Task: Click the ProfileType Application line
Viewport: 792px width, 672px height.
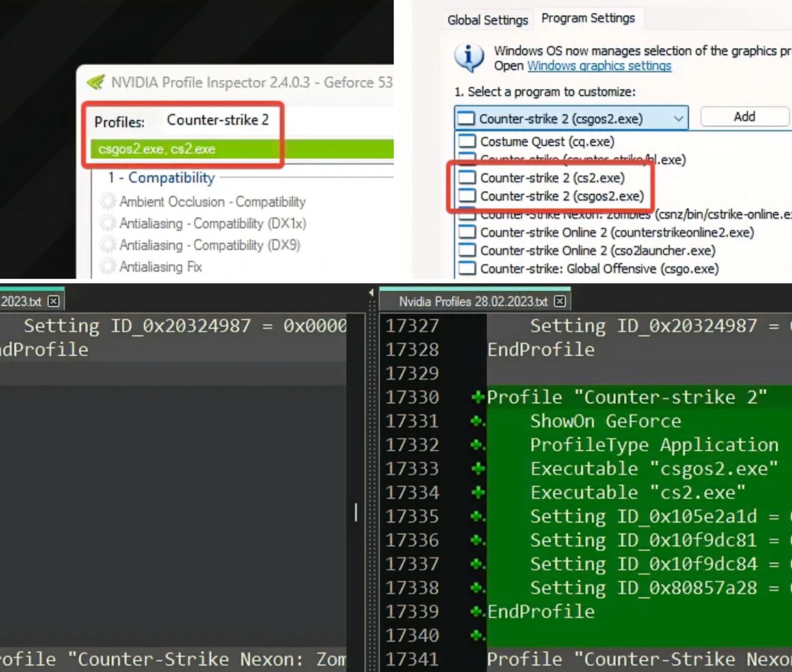Action: pyautogui.click(x=654, y=445)
